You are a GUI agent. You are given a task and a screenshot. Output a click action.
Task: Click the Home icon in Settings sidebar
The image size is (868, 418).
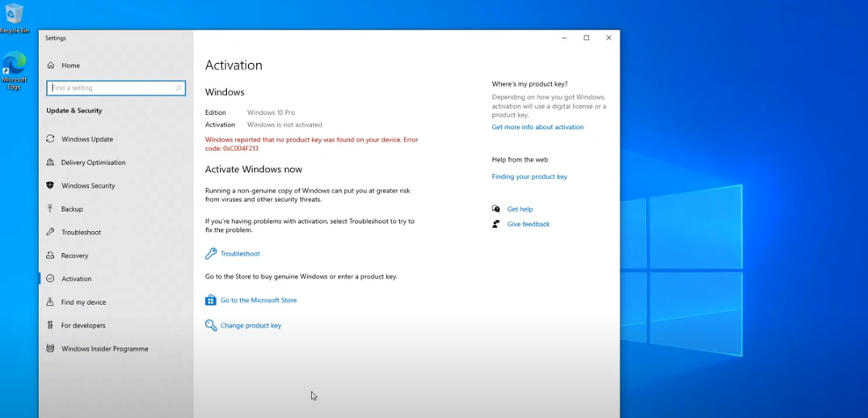coord(50,65)
